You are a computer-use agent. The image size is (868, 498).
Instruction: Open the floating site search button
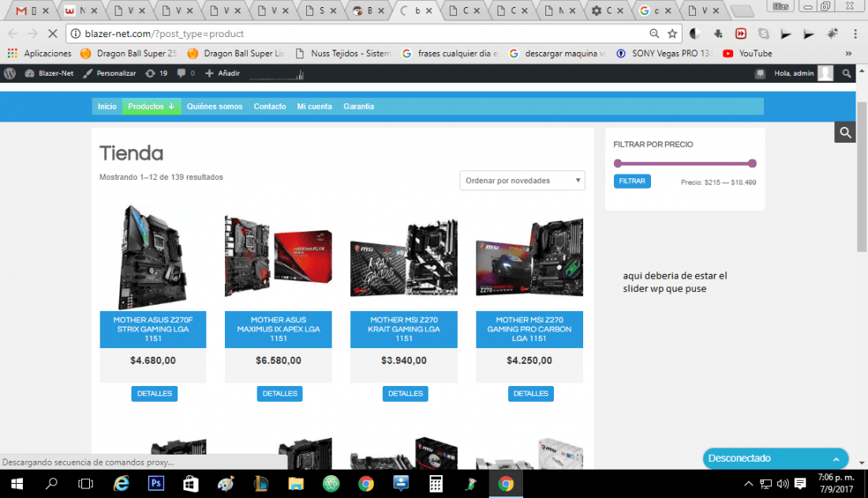(845, 133)
